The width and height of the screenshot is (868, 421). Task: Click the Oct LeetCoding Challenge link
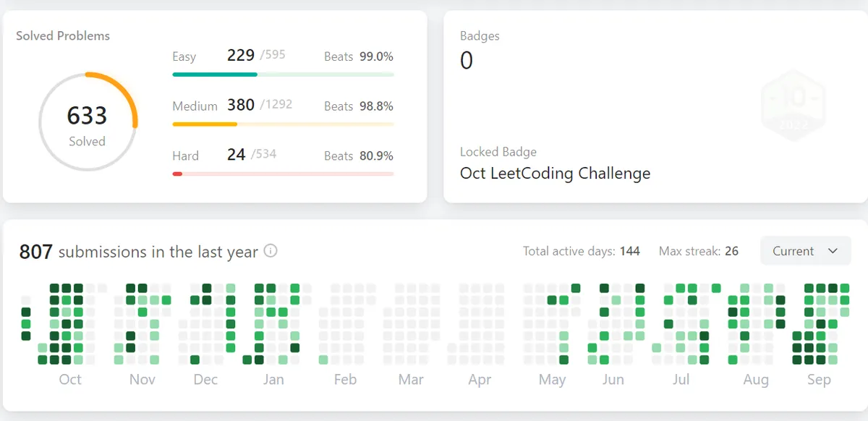click(x=556, y=174)
